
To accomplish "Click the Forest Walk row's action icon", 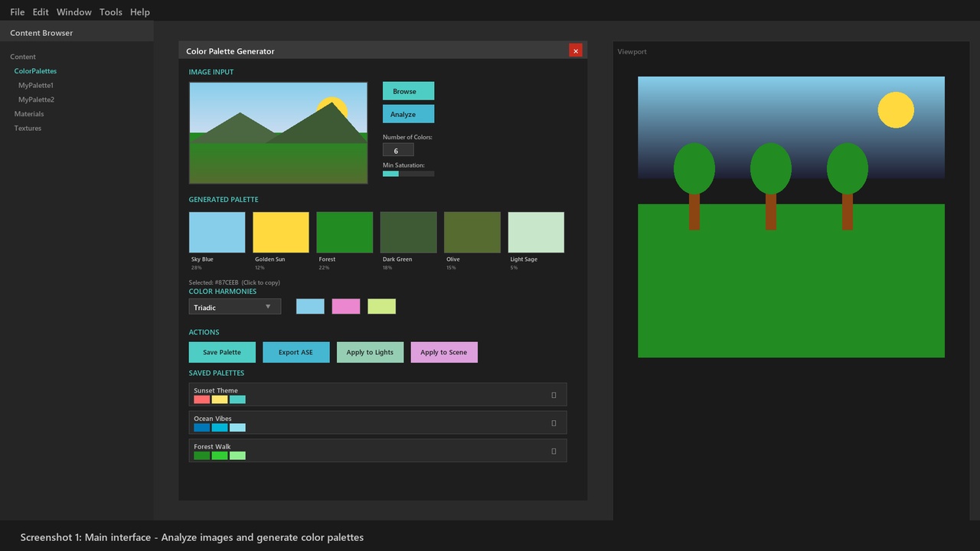I will point(554,451).
